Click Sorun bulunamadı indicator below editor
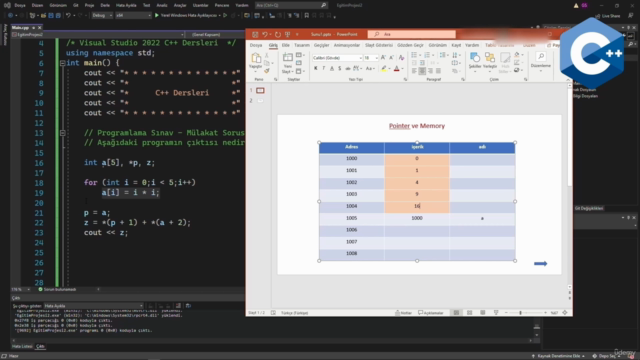 pos(57,289)
